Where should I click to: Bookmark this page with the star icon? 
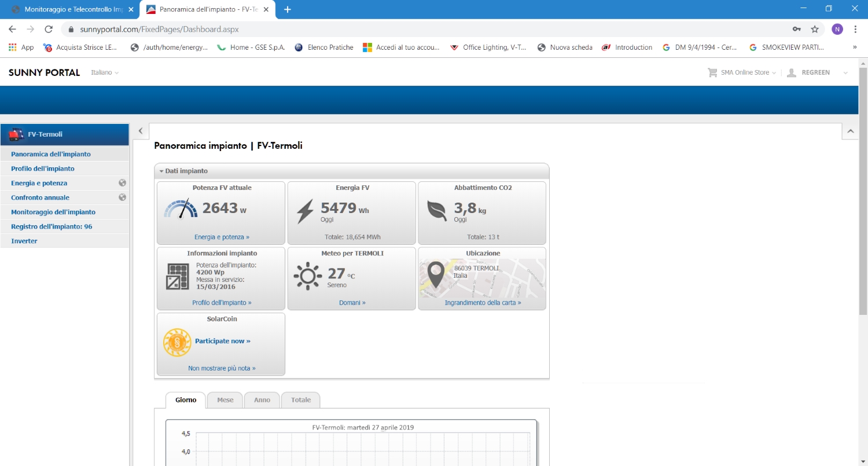(815, 29)
